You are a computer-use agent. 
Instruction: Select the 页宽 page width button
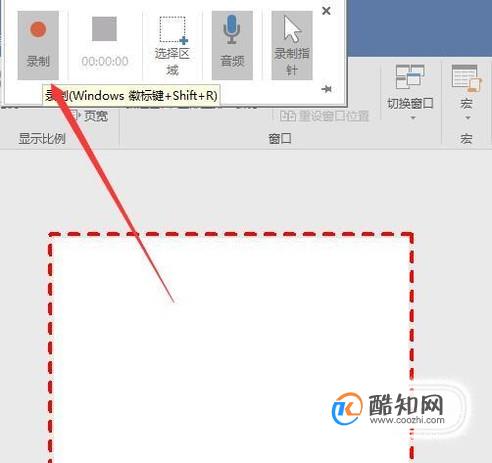point(89,116)
